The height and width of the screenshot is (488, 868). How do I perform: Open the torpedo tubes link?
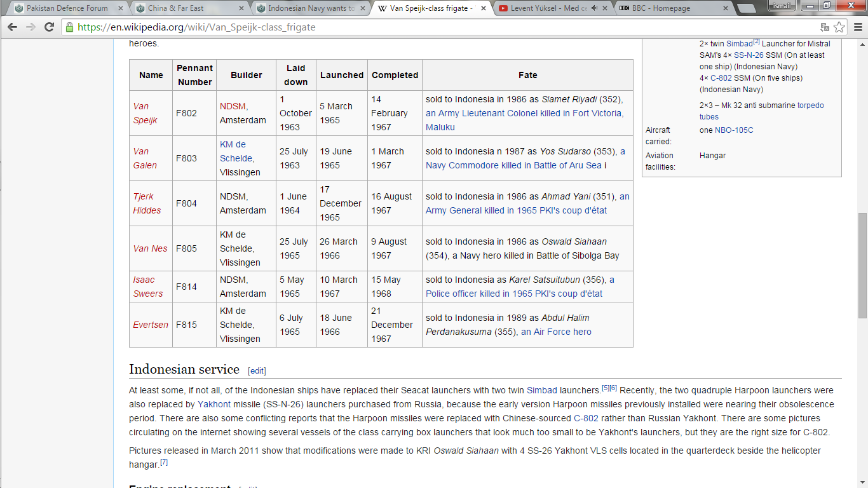point(762,111)
